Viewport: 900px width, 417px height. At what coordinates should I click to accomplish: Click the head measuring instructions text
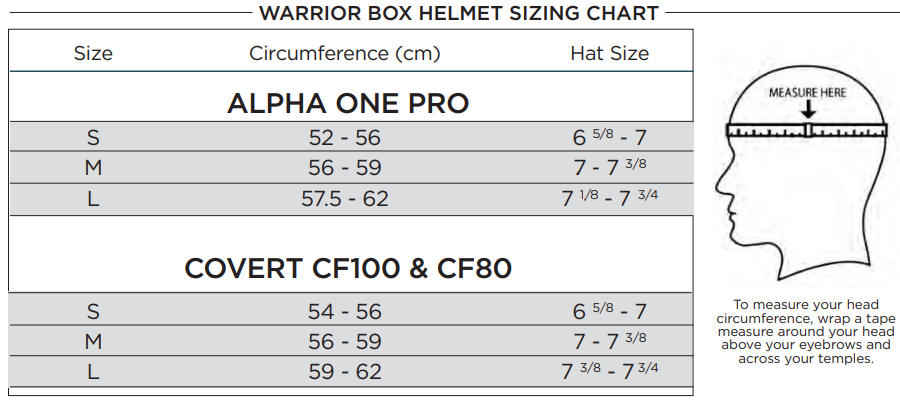point(805,332)
